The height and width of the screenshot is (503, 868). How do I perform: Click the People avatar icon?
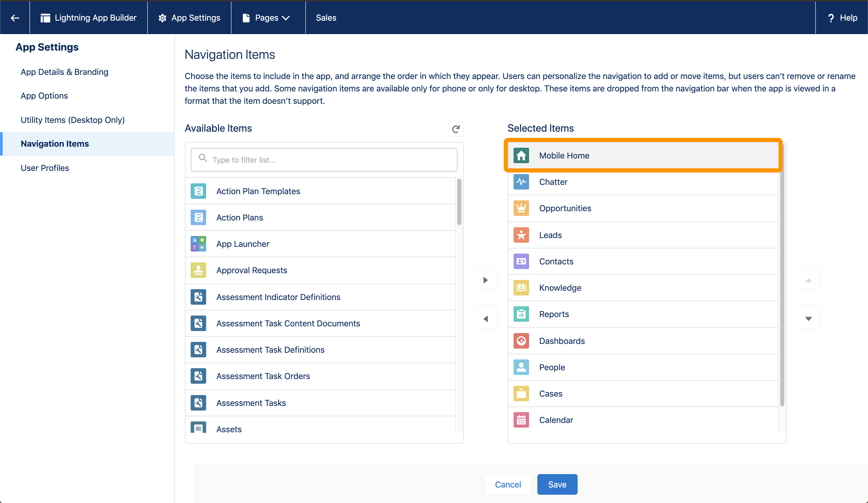point(521,367)
